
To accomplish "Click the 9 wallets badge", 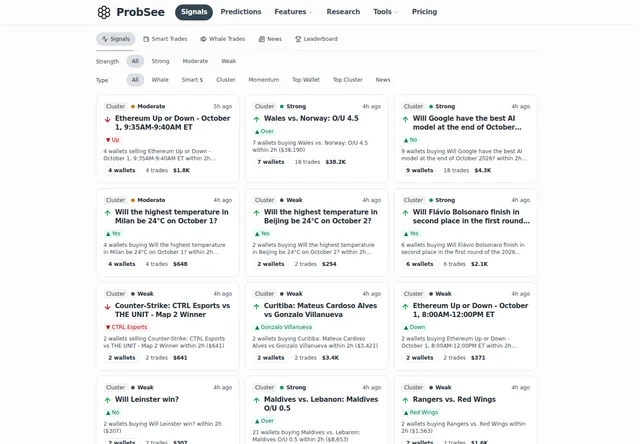I will pyautogui.click(x=420, y=171).
